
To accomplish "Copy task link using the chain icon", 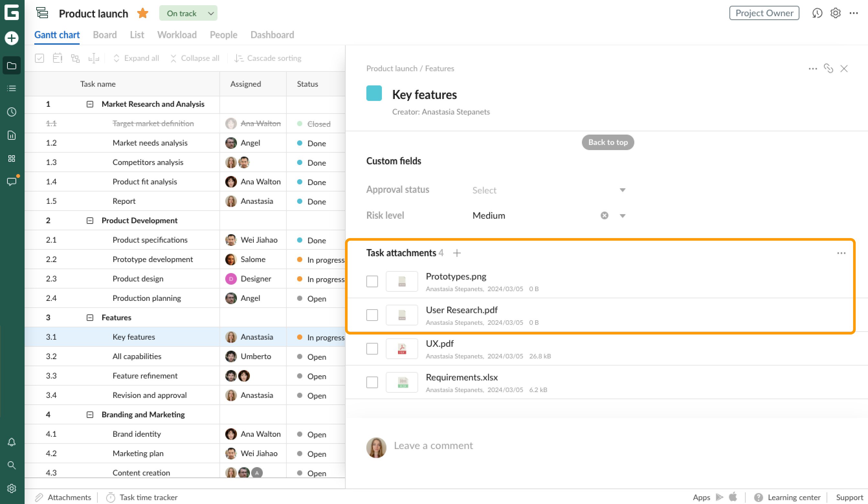I will [829, 69].
